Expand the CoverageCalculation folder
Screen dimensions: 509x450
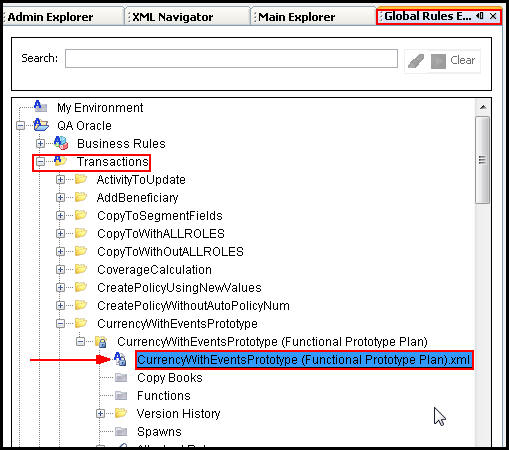click(x=60, y=270)
